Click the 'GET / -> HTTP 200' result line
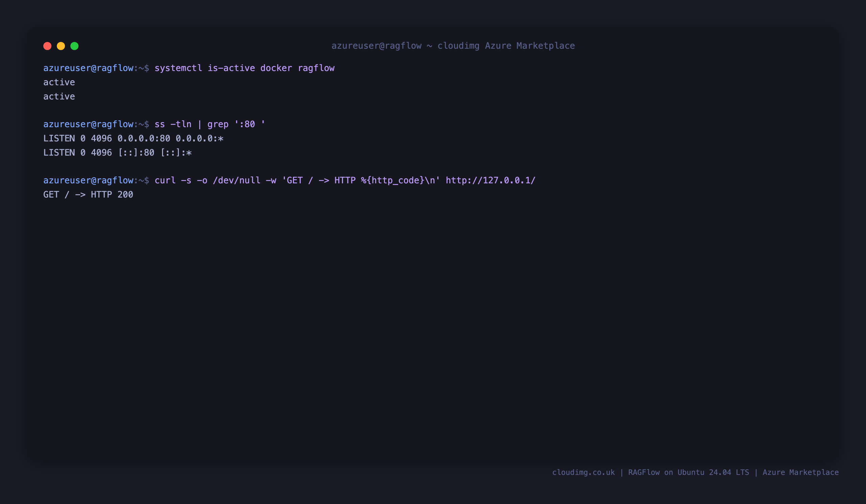 pos(88,195)
